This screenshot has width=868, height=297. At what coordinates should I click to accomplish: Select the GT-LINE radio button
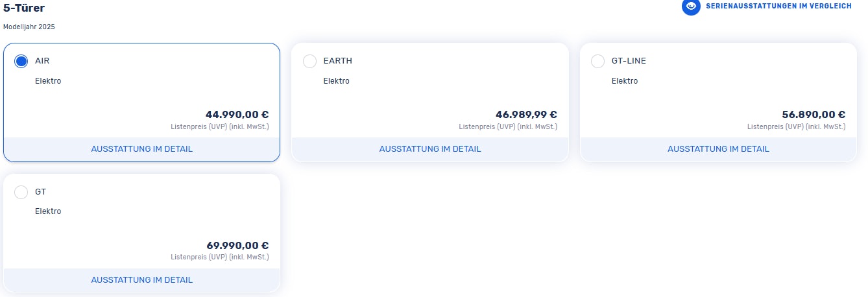598,61
